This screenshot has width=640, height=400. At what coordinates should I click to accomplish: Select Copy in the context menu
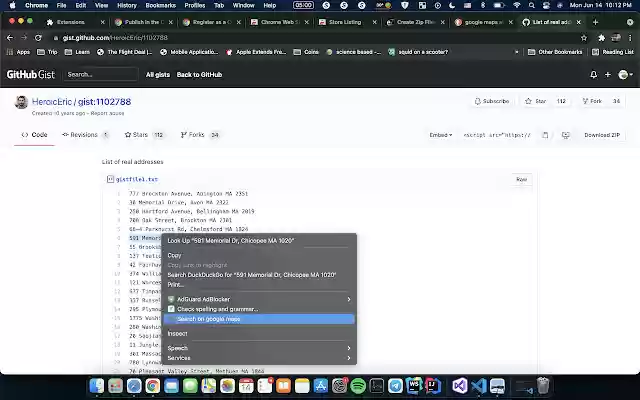coord(174,255)
